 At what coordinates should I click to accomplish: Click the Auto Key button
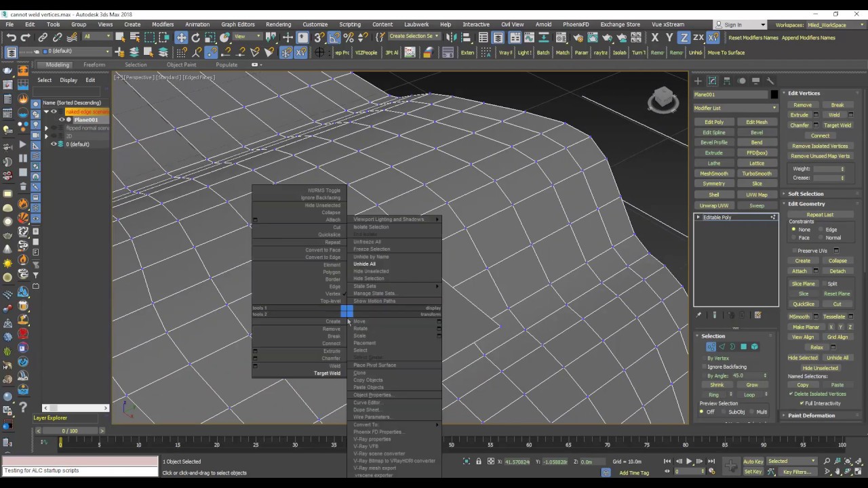point(753,462)
